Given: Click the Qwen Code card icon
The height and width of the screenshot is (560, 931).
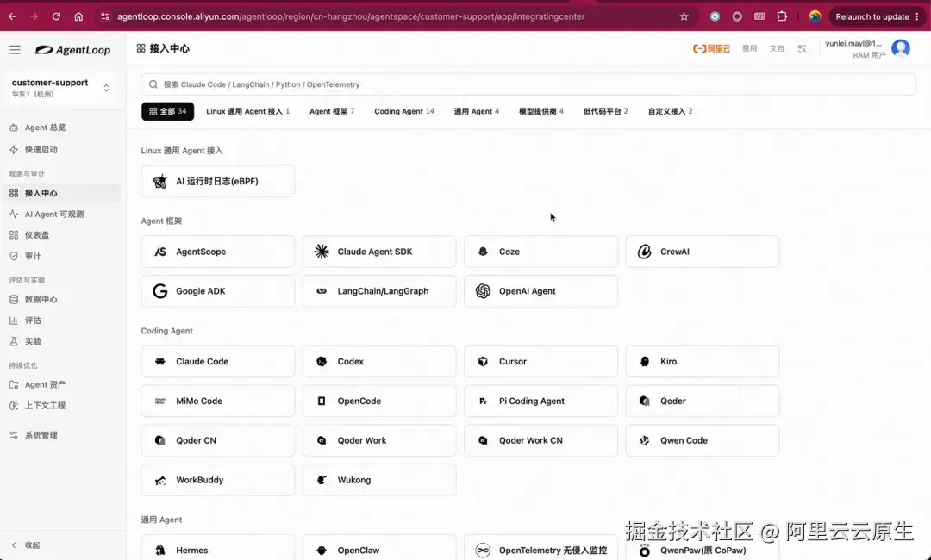Looking at the screenshot, I should 644,441.
